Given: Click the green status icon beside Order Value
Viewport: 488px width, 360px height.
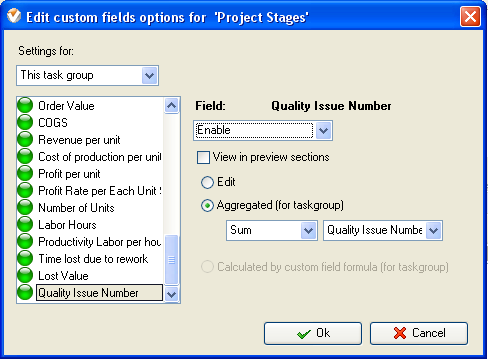Looking at the screenshot, I should point(25,105).
